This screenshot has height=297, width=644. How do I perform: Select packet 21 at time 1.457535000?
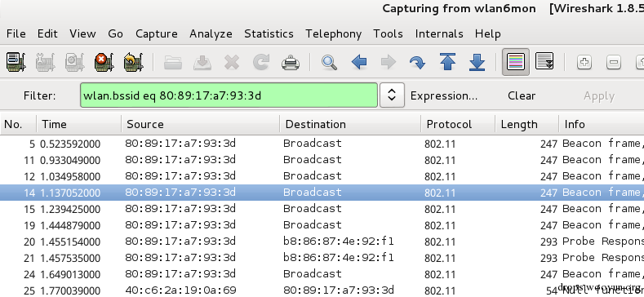point(322,258)
